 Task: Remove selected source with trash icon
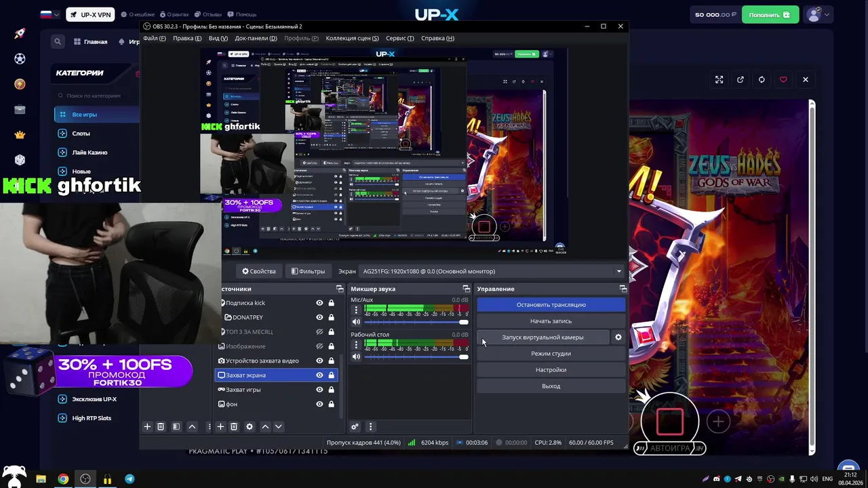[234, 426]
